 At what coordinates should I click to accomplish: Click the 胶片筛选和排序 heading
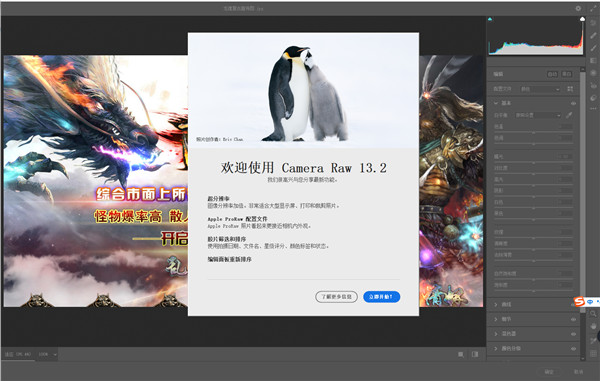pos(227,239)
